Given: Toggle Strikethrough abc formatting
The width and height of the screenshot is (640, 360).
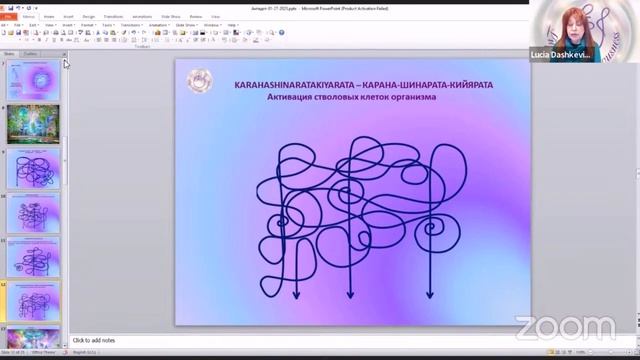Looking at the screenshot, I should [69, 40].
